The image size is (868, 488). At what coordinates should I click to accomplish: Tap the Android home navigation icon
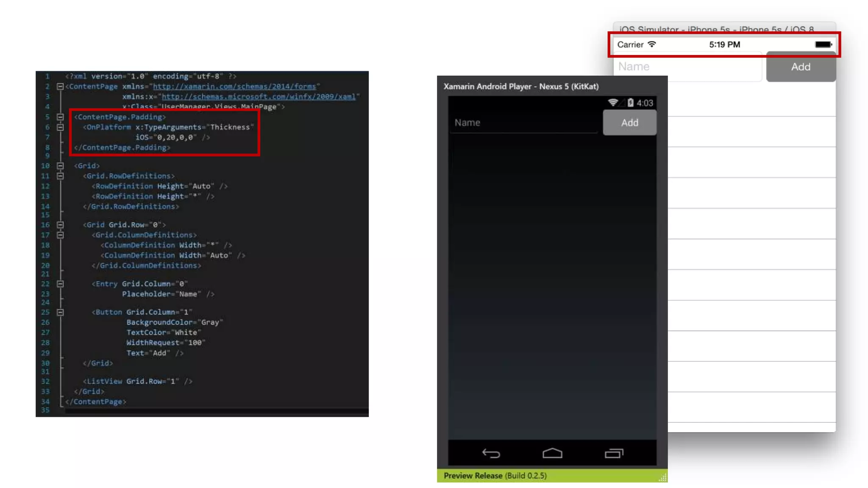(x=552, y=453)
